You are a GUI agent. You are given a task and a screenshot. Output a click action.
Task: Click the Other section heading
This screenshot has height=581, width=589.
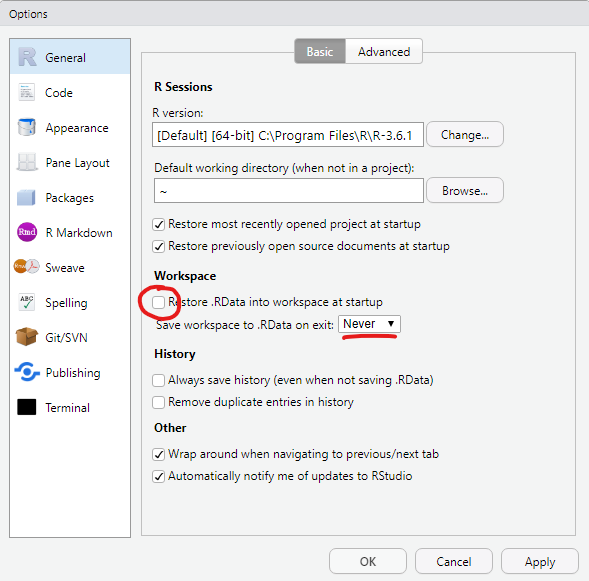click(170, 428)
